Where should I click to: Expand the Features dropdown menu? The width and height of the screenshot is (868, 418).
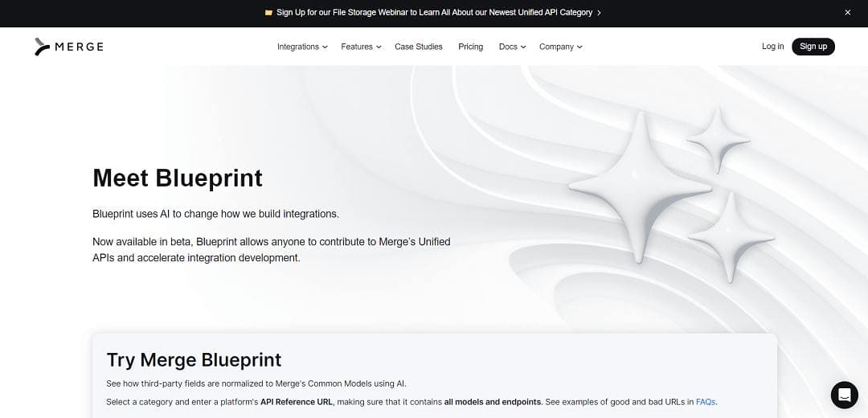361,47
